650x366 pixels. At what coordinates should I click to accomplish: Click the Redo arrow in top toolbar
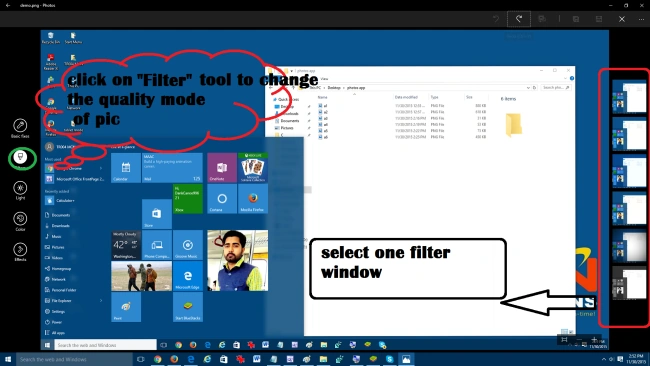(x=519, y=19)
